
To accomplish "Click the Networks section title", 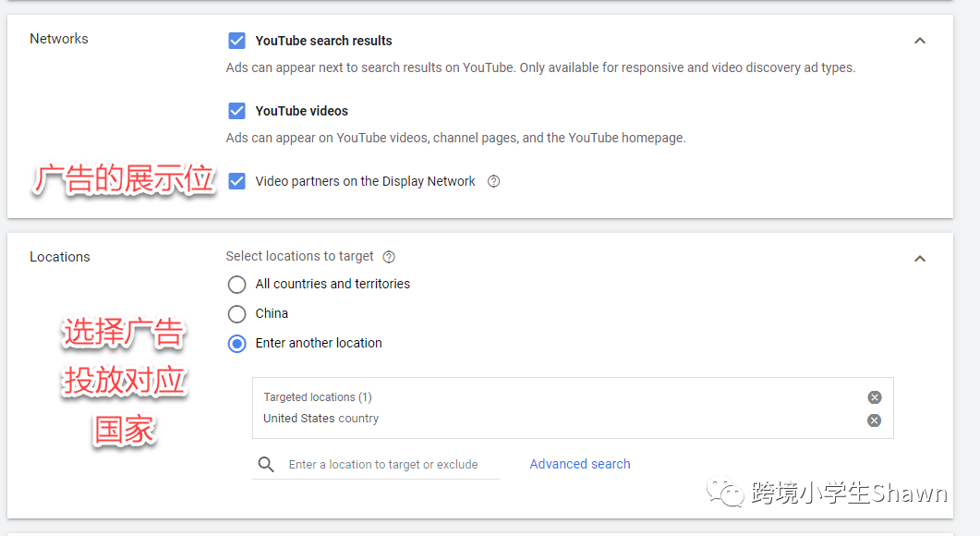I will (x=59, y=39).
